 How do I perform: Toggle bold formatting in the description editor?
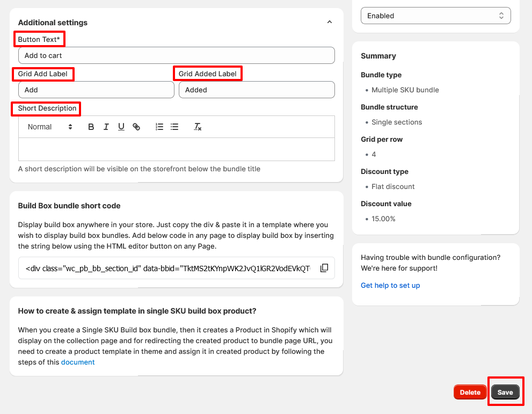91,126
